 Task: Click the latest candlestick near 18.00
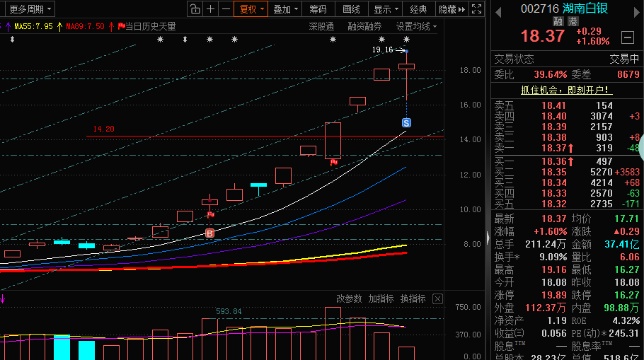(407, 66)
